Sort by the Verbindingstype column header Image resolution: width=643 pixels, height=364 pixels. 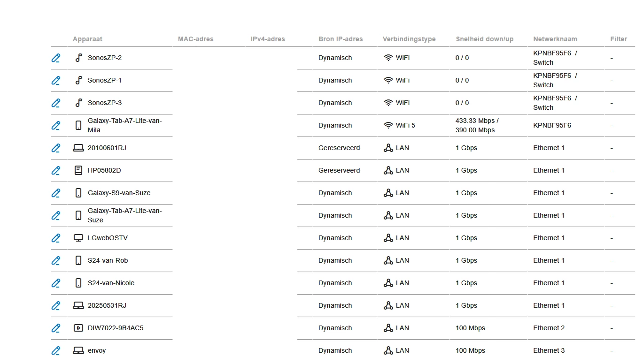(x=409, y=39)
